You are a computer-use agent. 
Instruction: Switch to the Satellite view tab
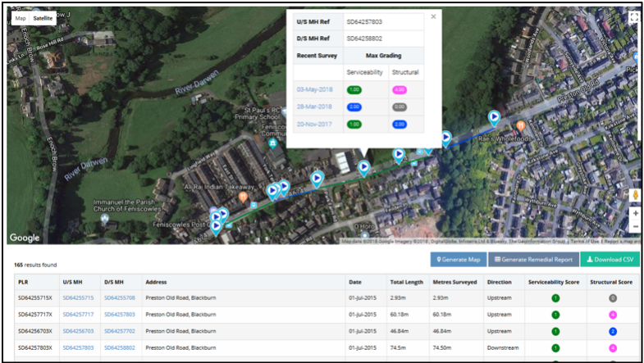pyautogui.click(x=43, y=17)
